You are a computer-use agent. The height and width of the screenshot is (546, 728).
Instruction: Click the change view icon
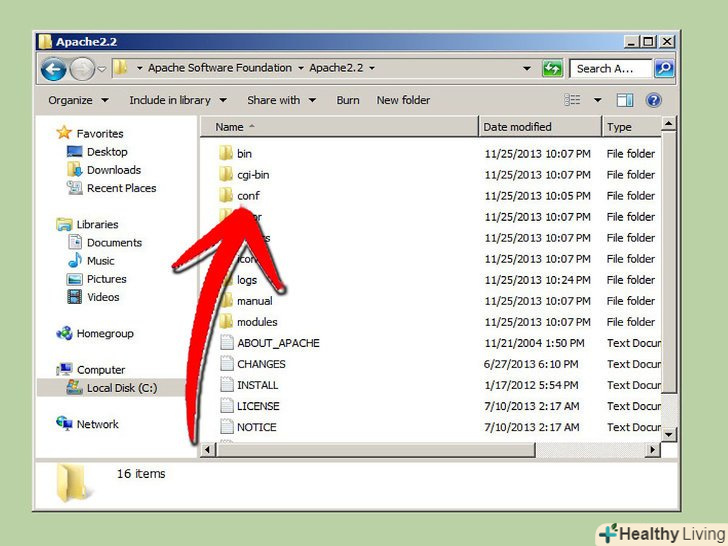coord(573,100)
